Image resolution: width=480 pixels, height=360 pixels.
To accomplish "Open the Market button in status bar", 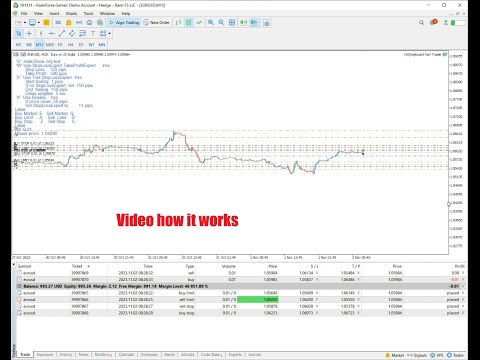I will 395,355.
